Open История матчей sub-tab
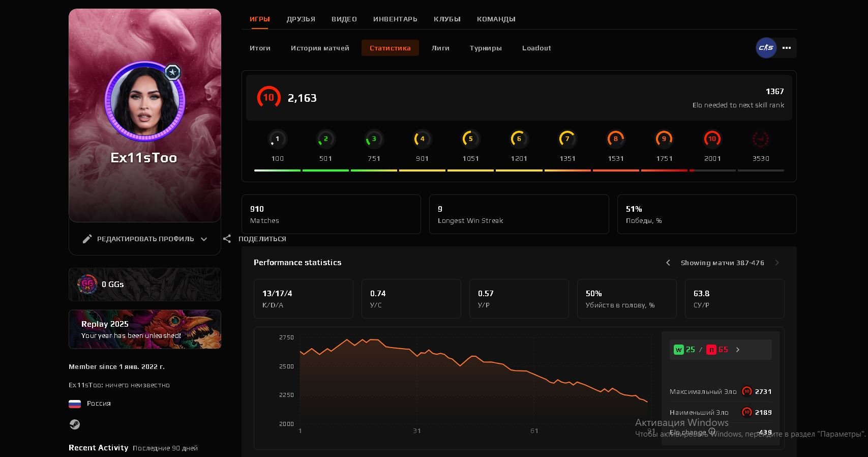This screenshot has width=868, height=457. (320, 48)
